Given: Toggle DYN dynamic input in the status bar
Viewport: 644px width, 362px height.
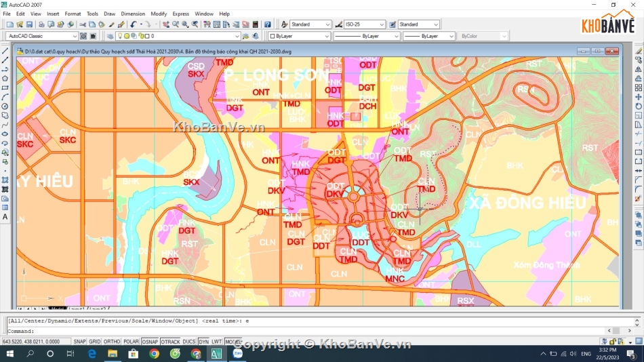Looking at the screenshot, I should pyautogui.click(x=204, y=342).
